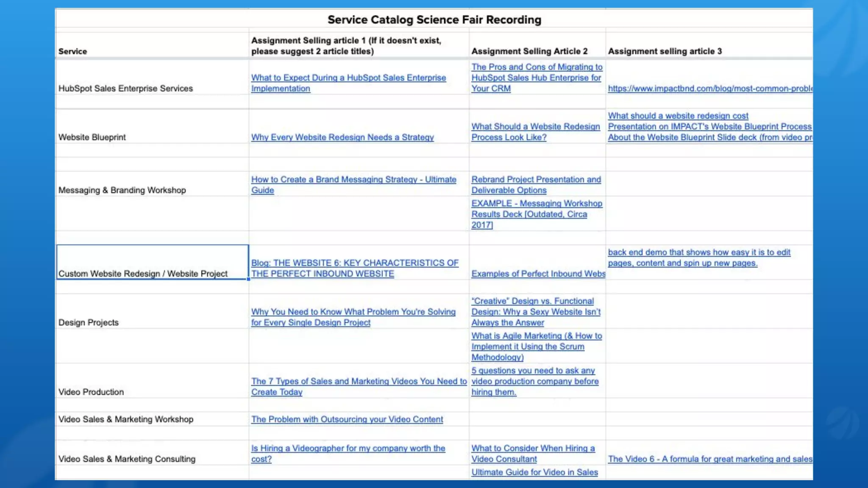
Task: Click 'What should a website redesign cost' link
Action: pyautogui.click(x=678, y=116)
